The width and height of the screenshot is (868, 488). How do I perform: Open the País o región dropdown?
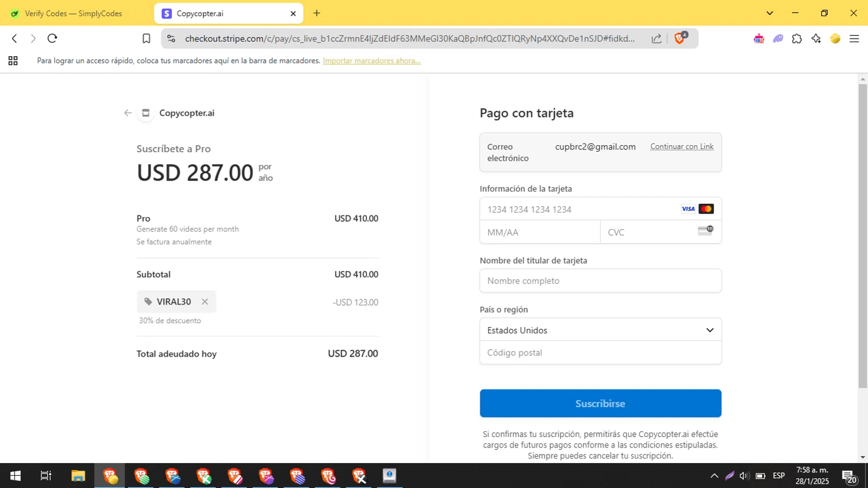click(x=601, y=330)
